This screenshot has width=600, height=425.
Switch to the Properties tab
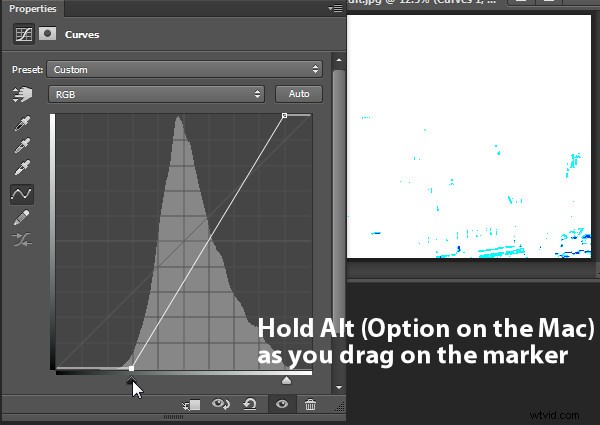33,8
